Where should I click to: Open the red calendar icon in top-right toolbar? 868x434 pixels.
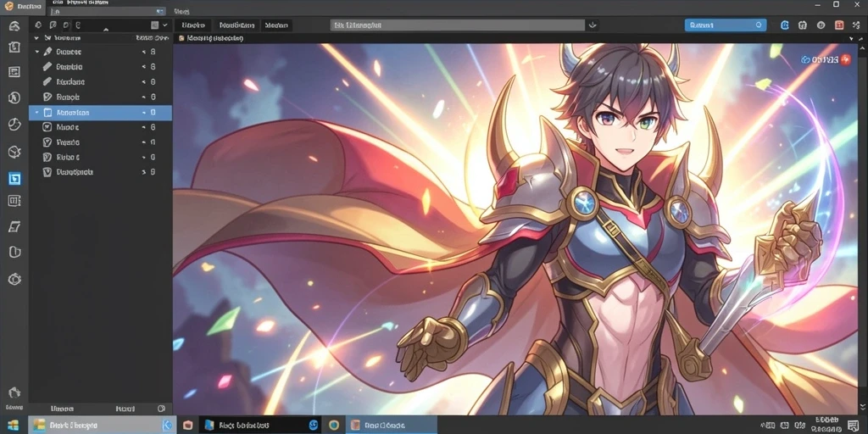point(839,25)
